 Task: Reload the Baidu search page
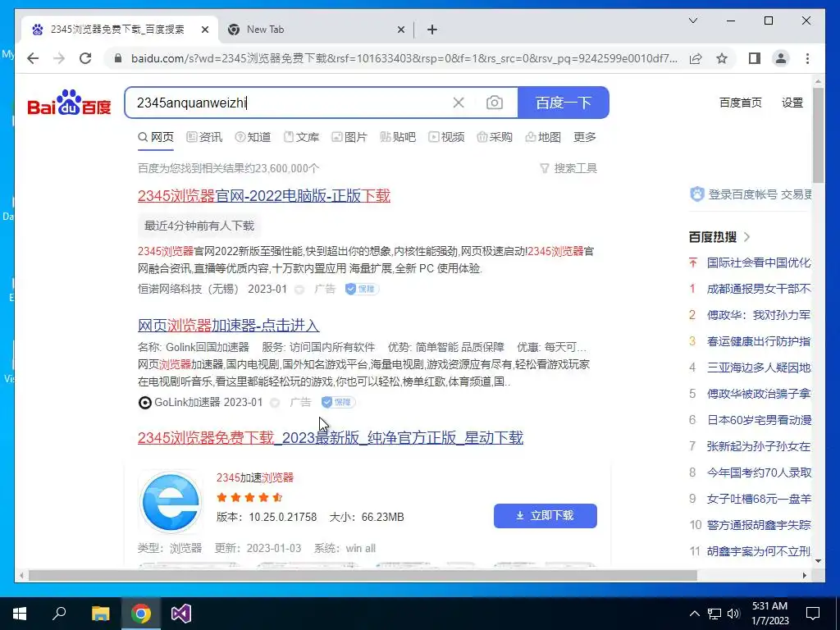[x=85, y=58]
